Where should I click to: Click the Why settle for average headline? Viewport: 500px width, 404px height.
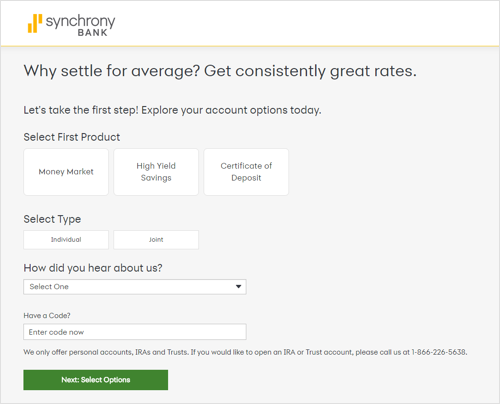click(x=220, y=71)
